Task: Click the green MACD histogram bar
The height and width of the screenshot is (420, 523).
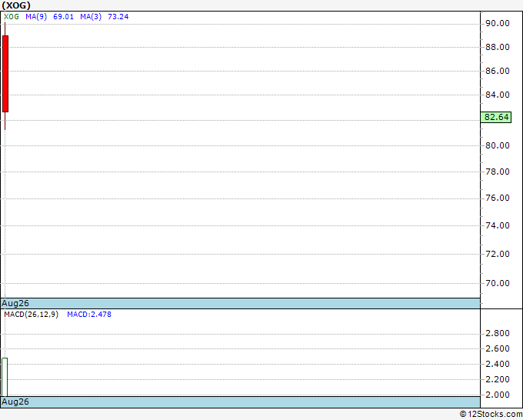Action: pos(5,377)
